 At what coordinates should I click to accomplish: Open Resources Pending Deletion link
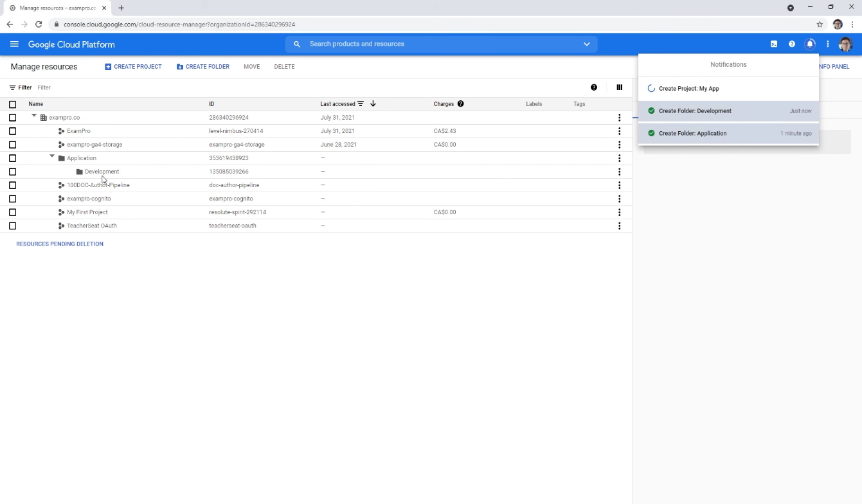tap(60, 244)
